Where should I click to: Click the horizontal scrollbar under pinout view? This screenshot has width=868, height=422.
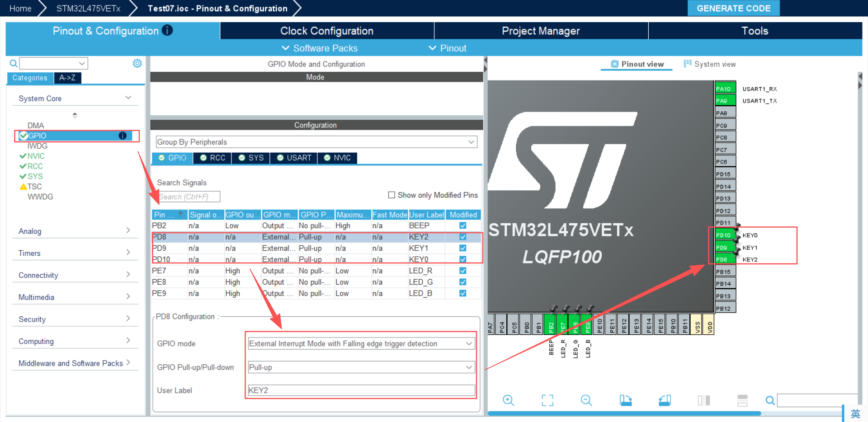624,413
